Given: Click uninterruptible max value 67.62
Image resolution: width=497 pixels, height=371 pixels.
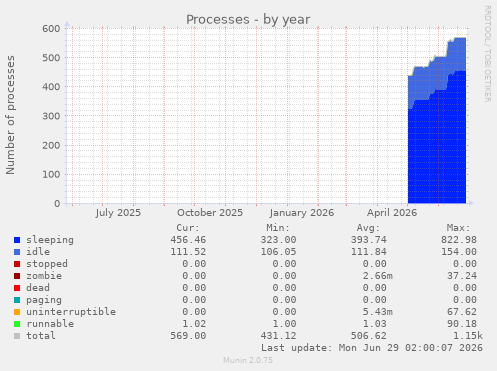Looking at the screenshot, I should 462,312.
